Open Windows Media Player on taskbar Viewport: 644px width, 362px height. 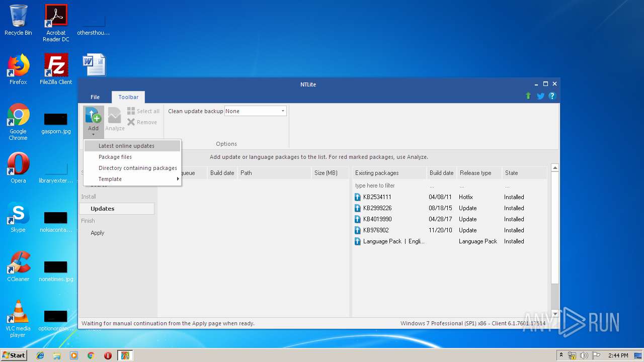(x=74, y=355)
